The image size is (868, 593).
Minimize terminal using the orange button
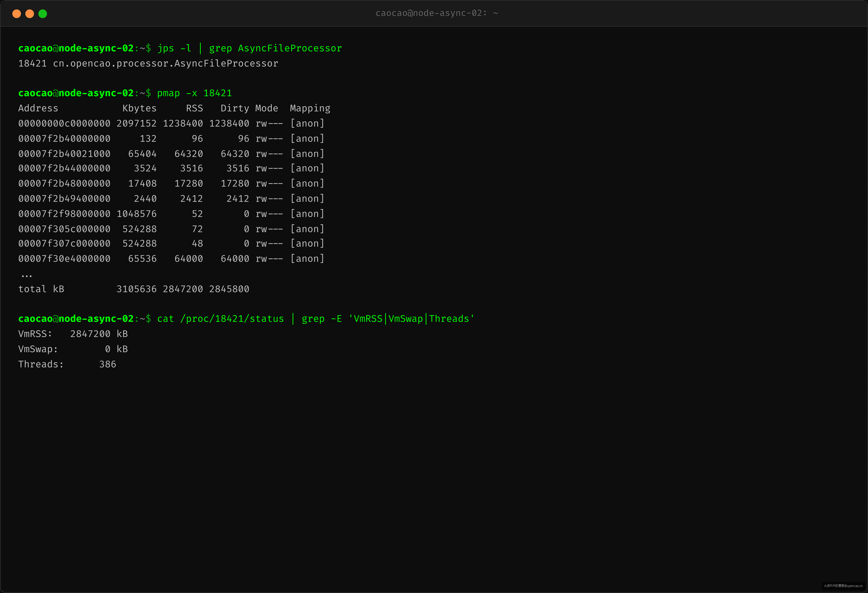pos(29,14)
